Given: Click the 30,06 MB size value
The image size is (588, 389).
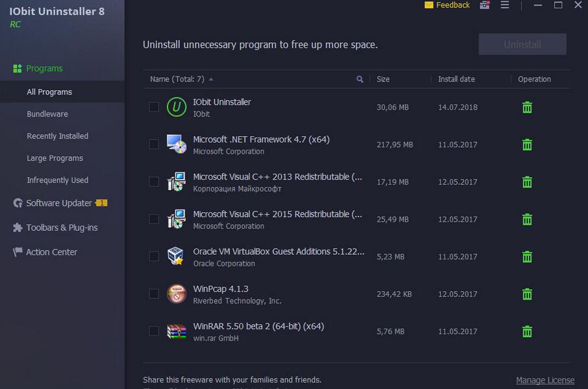Looking at the screenshot, I should point(392,107).
